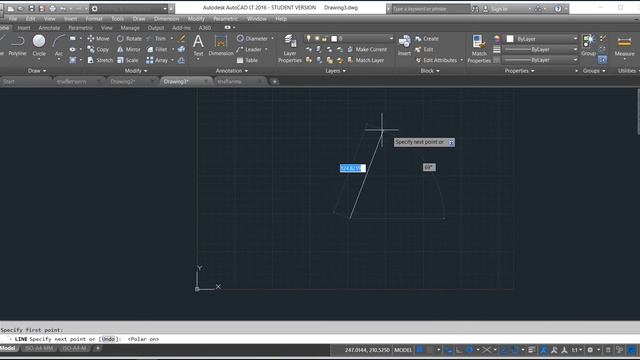Open the layer name dropdown
Image resolution: width=640 pixels, height=360 pixels.
click(x=391, y=38)
